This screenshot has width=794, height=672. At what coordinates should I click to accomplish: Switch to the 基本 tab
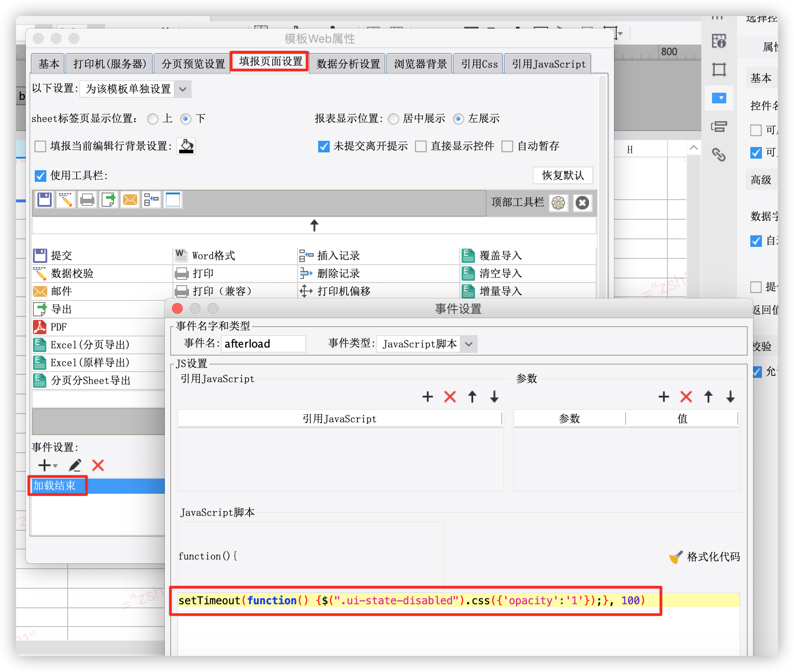point(49,64)
